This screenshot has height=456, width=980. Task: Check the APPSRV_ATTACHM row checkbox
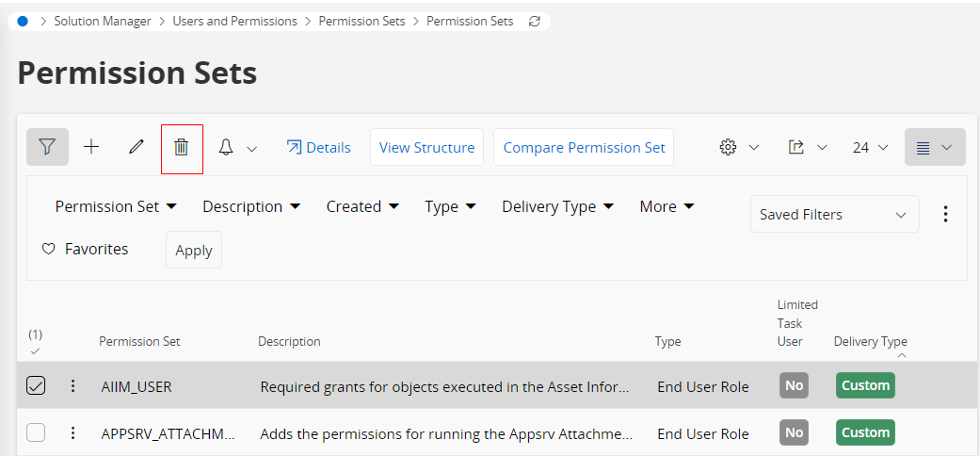36,432
